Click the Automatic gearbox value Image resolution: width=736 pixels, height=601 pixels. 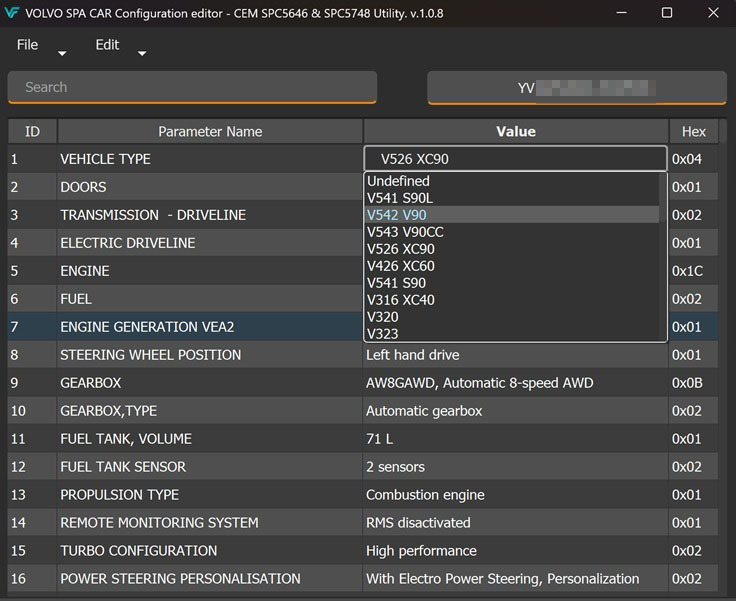tap(515, 411)
